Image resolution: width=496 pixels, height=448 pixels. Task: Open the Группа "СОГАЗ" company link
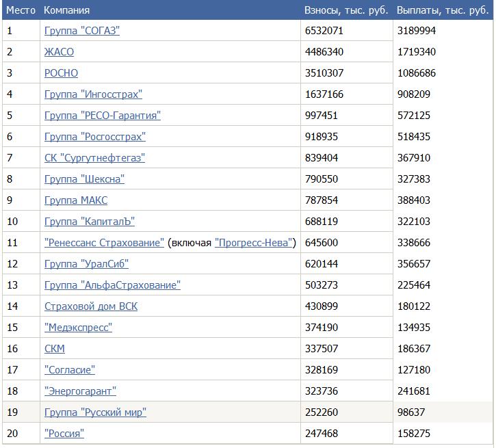pos(82,31)
